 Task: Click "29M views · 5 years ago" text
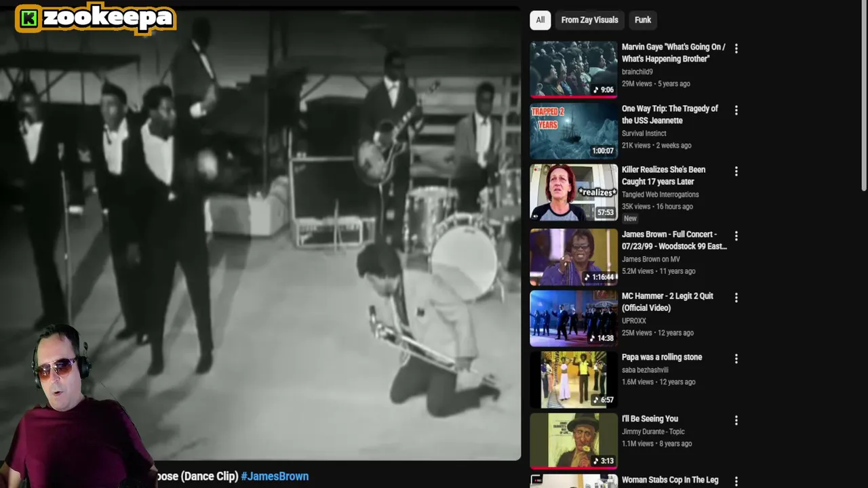pyautogui.click(x=656, y=84)
